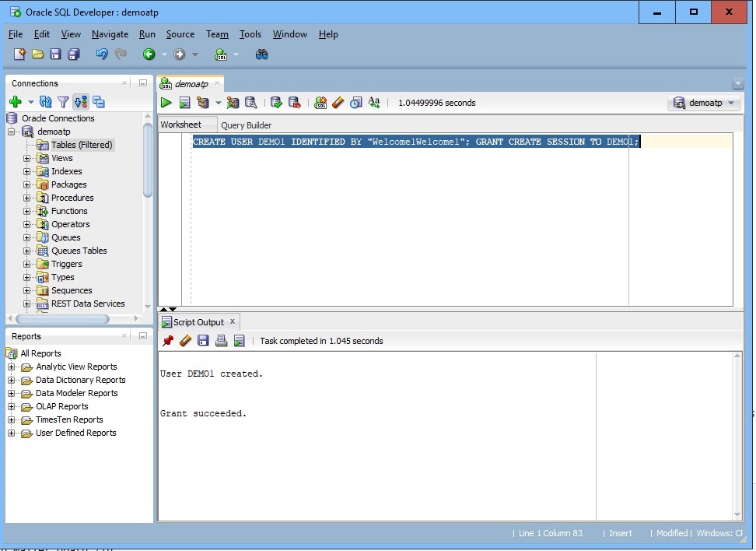Clear worksheet with the eraser icon

pyautogui.click(x=338, y=102)
